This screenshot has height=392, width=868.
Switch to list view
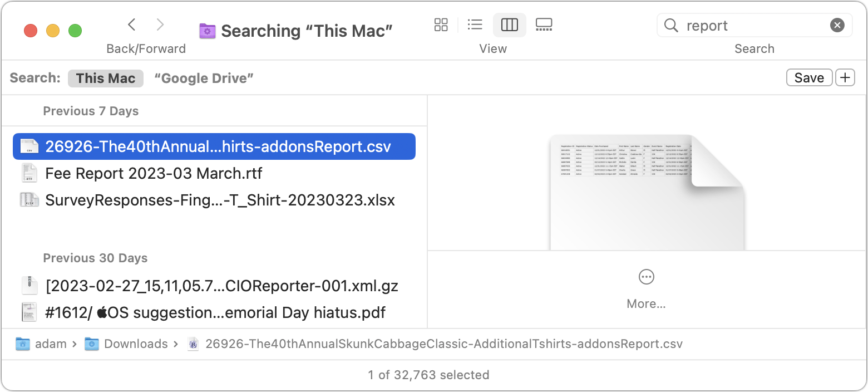tap(475, 24)
